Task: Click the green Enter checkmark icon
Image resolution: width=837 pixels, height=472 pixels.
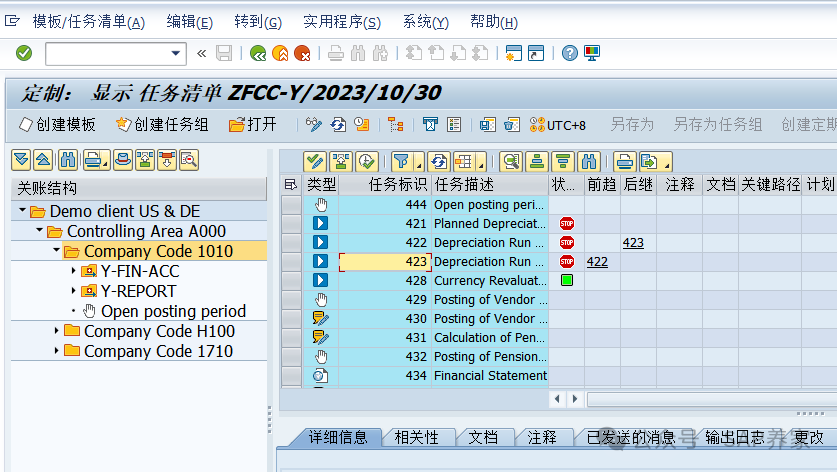Action: click(x=24, y=53)
